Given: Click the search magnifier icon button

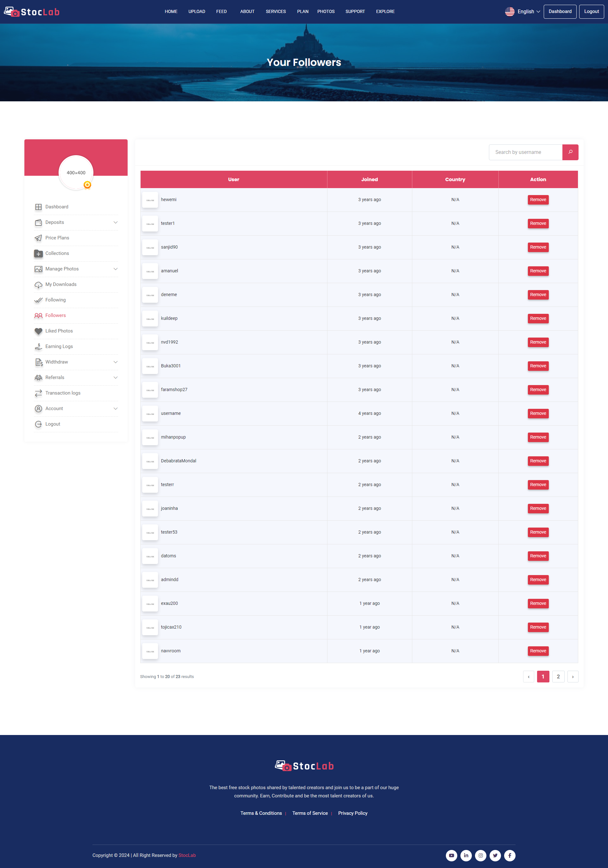Looking at the screenshot, I should [x=570, y=152].
